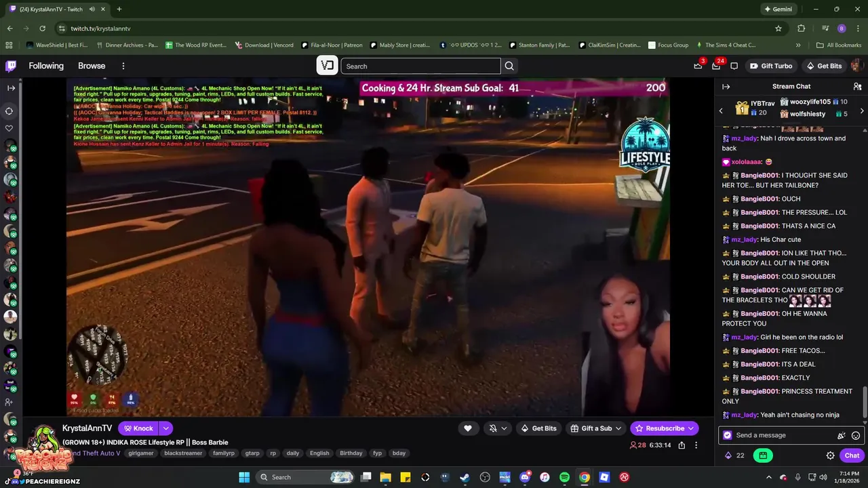Open IYBTrav top gifter entry
Screen dimensions: 868x488
coord(755,108)
